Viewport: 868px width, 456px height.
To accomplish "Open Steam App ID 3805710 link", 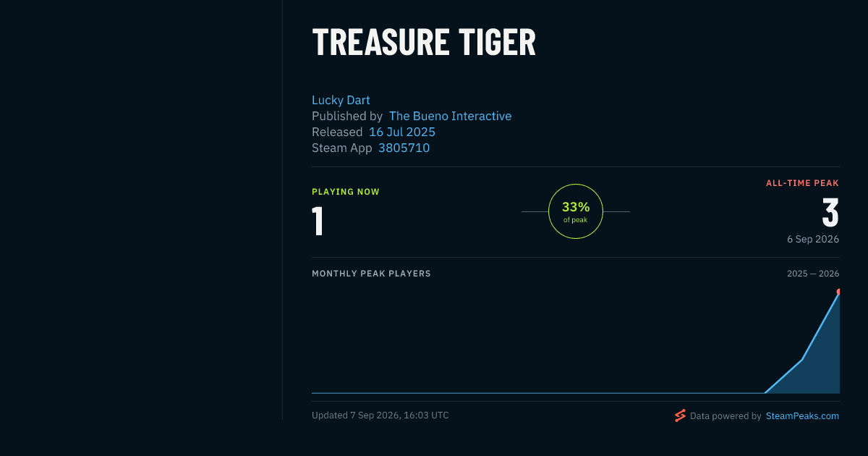I will click(x=404, y=148).
